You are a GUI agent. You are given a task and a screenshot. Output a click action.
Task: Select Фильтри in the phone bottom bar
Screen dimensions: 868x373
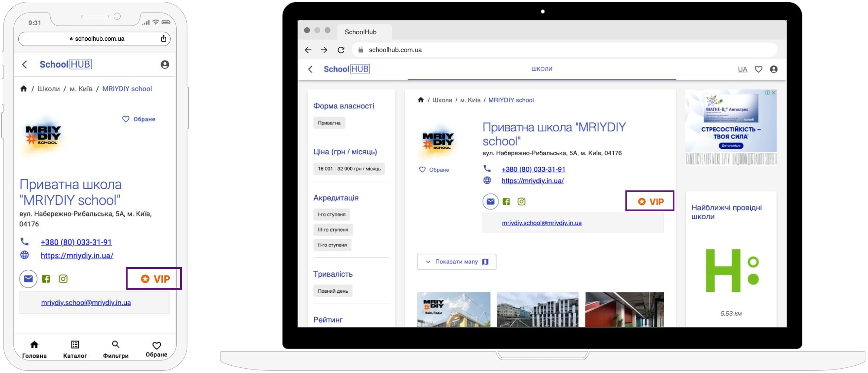click(x=116, y=350)
